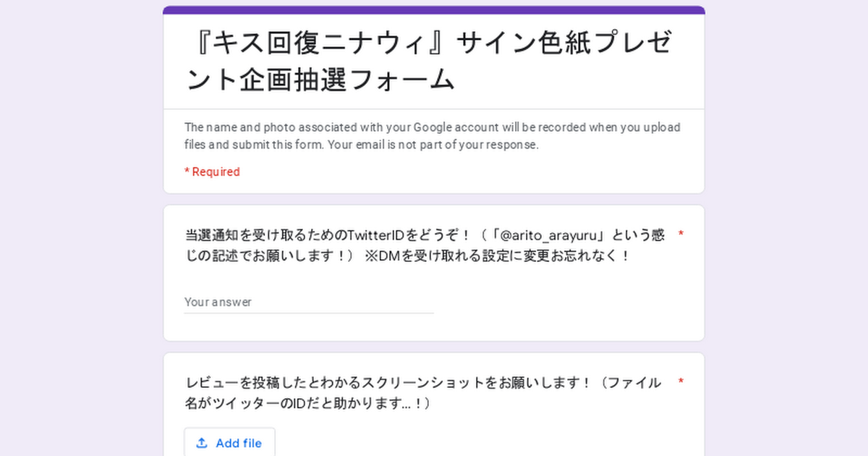This screenshot has height=456, width=868.
Task: Click the "Add file" label text
Action: (239, 443)
